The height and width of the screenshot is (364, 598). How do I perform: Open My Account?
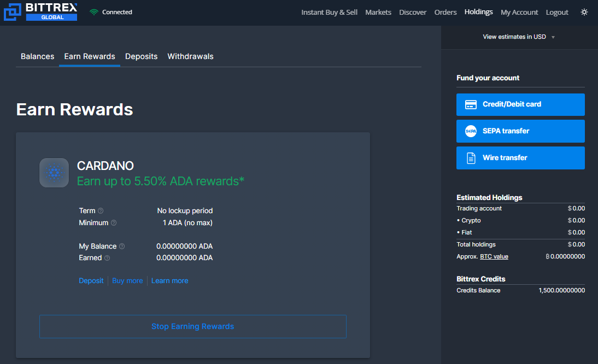coord(519,12)
